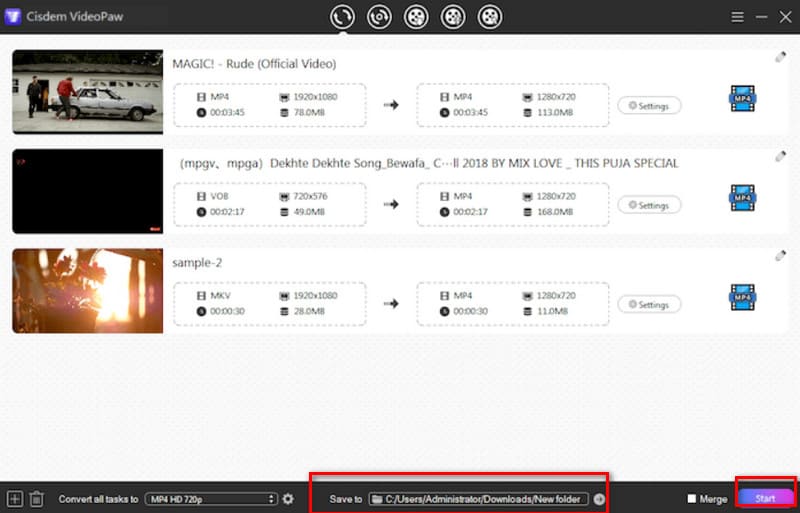This screenshot has height=513, width=800.
Task: Open the third film reel tab
Action: tap(490, 16)
